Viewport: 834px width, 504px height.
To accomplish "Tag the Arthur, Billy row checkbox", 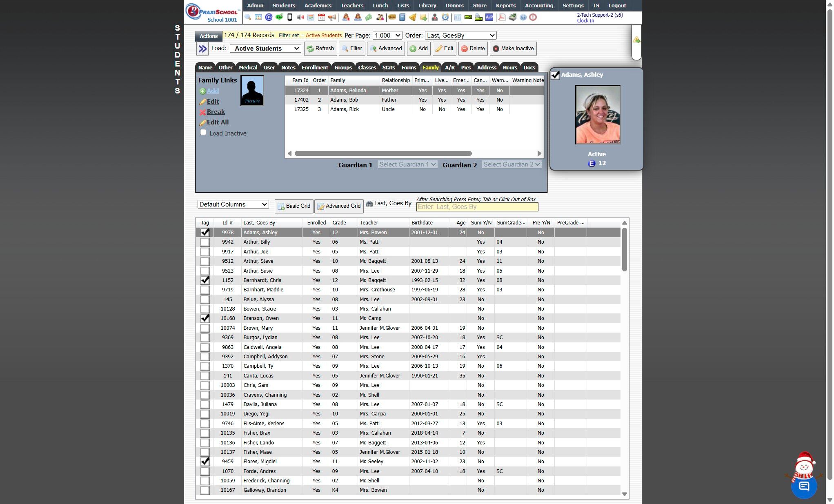I will coord(205,242).
